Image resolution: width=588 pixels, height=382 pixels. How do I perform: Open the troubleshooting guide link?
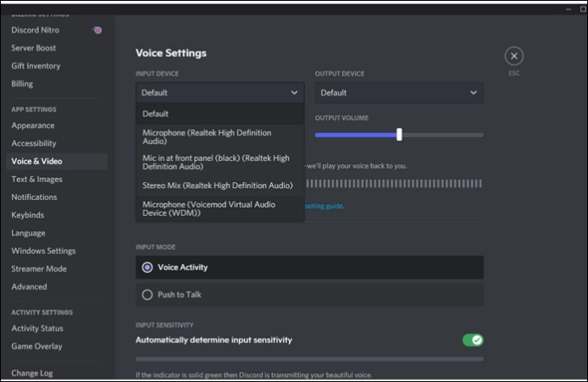325,206
